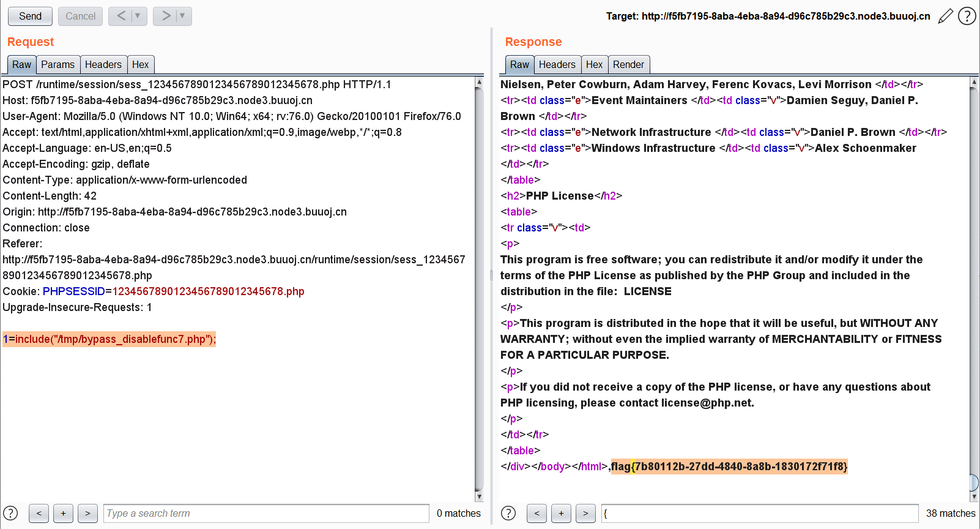Viewport: 980px width, 529px height.
Task: Jump to previous match in response search
Action: tap(537, 513)
